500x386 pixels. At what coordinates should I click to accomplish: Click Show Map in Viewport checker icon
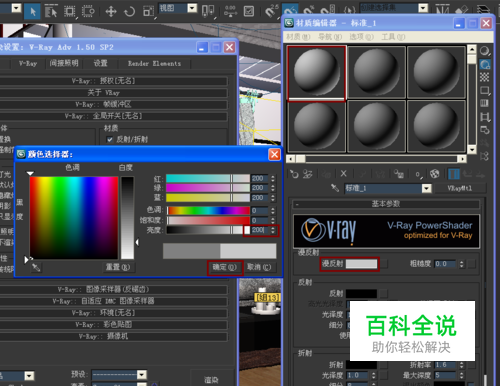434,174
